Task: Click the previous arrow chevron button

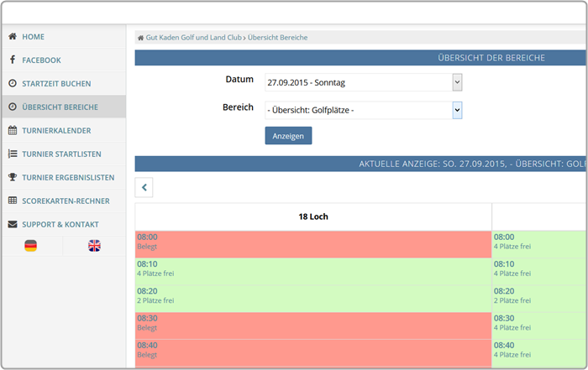Action: click(x=144, y=188)
